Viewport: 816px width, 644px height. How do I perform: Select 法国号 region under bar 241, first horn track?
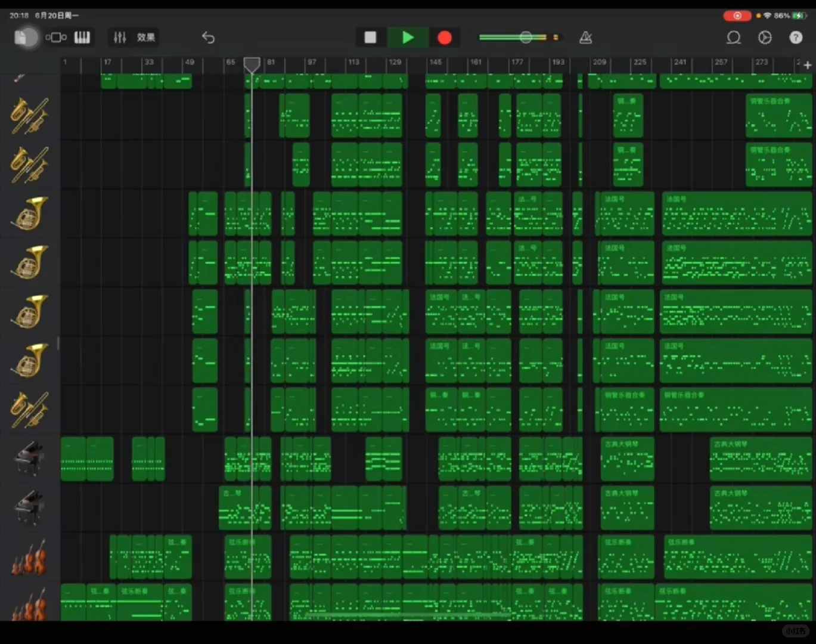point(737,213)
